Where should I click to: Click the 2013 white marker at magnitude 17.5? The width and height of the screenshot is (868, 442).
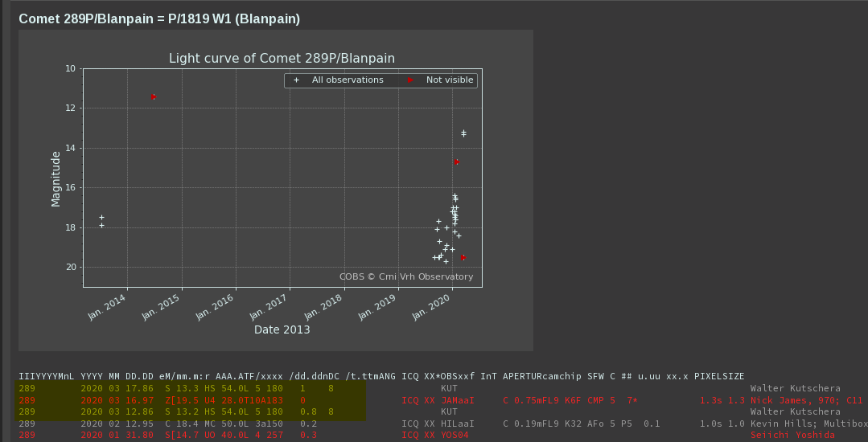point(101,217)
